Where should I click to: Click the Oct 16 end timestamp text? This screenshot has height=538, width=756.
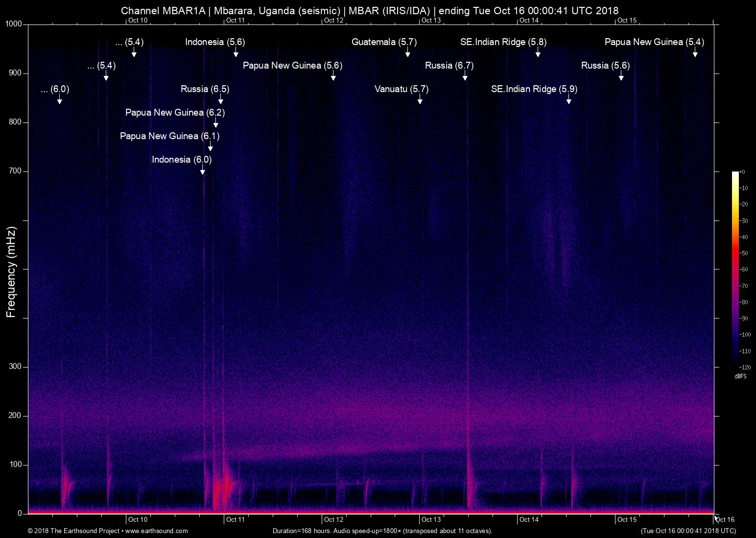[687, 531]
